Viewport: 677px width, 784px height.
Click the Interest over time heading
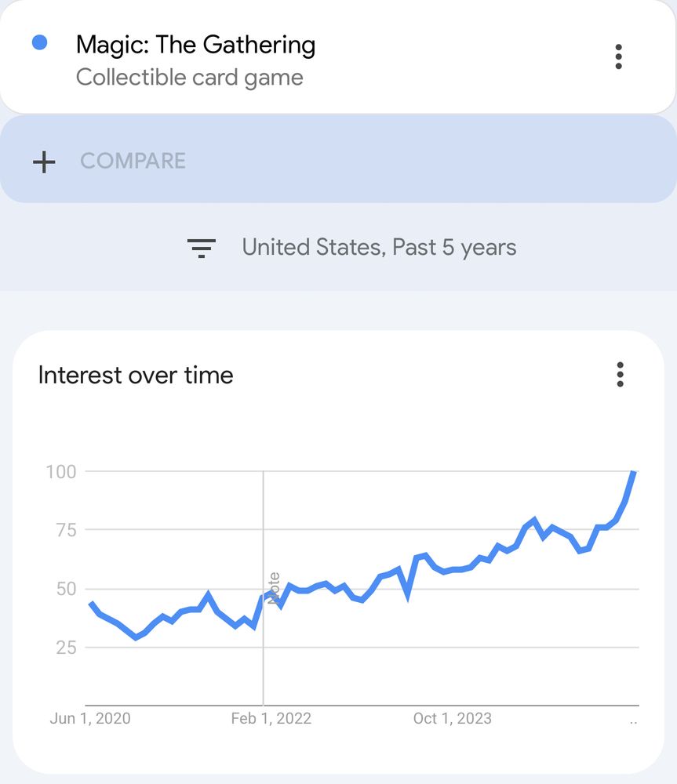click(136, 375)
